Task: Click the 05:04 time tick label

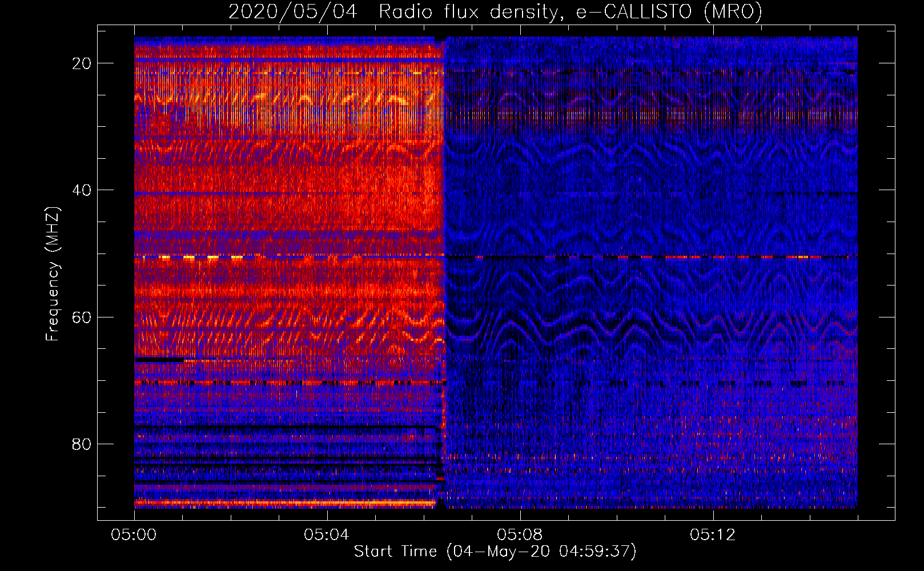Action: tap(327, 535)
